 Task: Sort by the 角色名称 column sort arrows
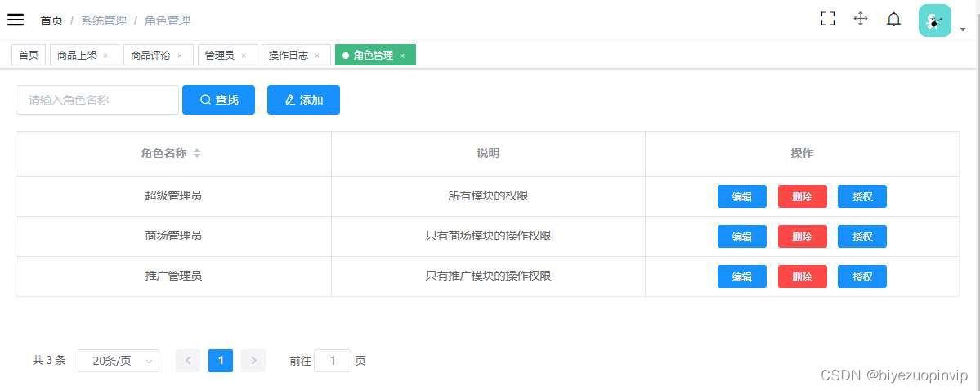[x=197, y=153]
